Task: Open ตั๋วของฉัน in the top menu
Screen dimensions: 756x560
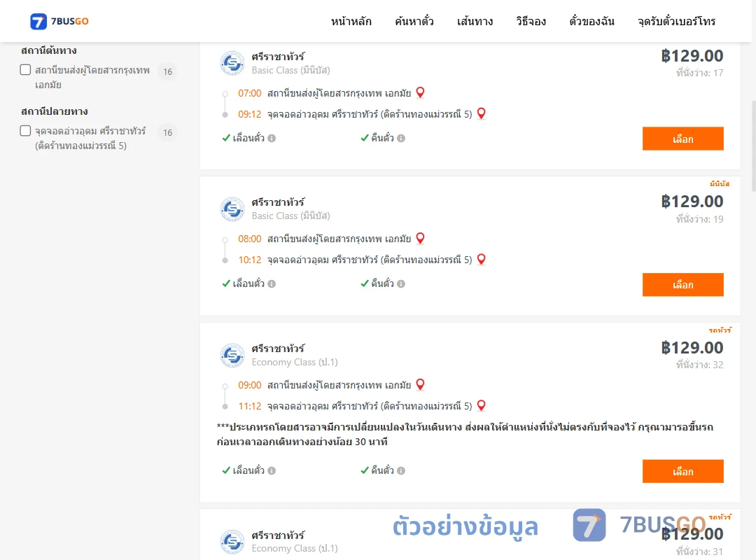Action: pyautogui.click(x=591, y=21)
